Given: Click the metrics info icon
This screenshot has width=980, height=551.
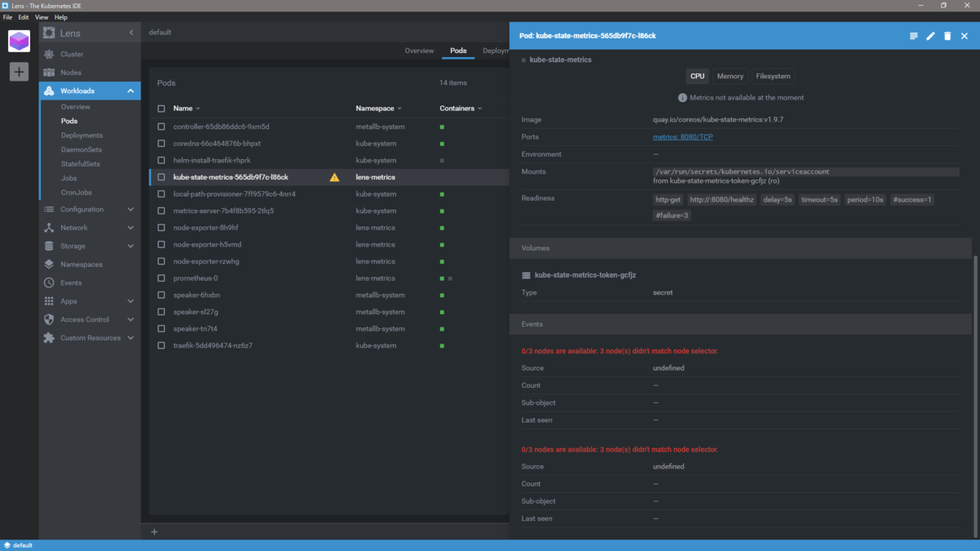Looking at the screenshot, I should [x=683, y=98].
